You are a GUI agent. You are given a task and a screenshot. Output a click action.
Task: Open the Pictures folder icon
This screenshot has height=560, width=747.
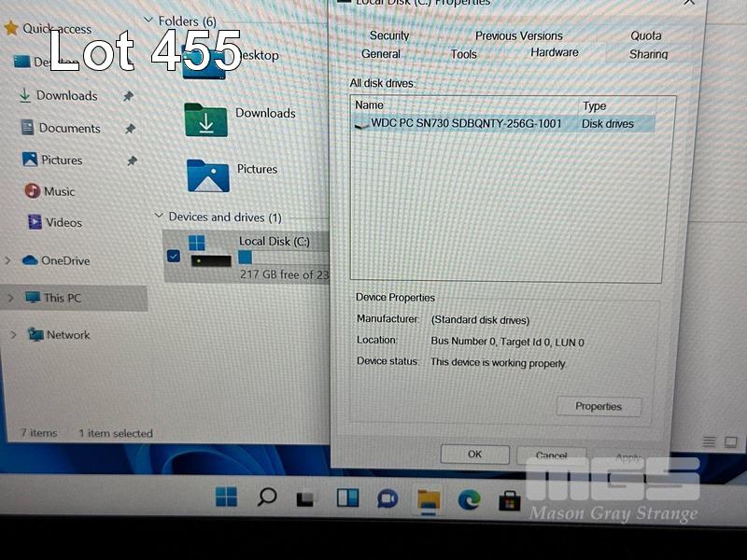207,175
